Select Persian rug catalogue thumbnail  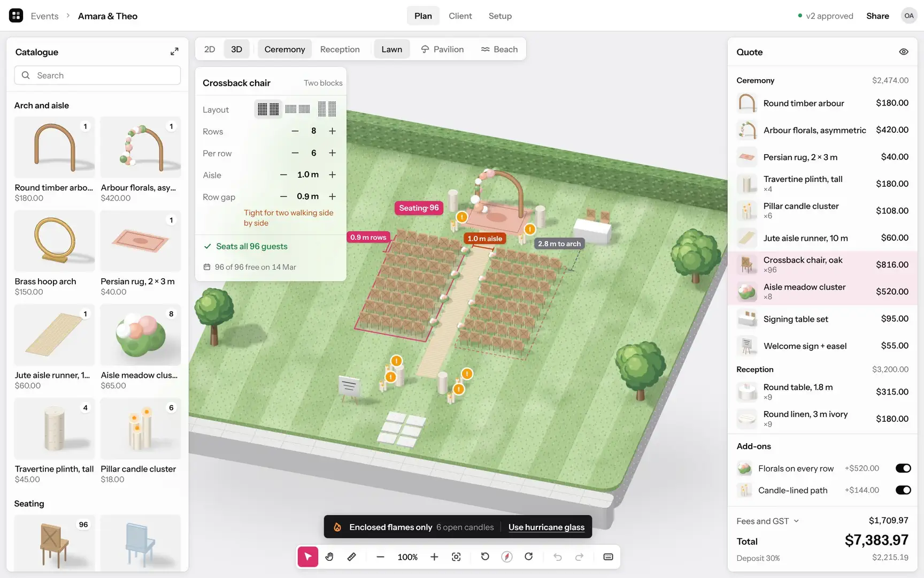click(141, 241)
